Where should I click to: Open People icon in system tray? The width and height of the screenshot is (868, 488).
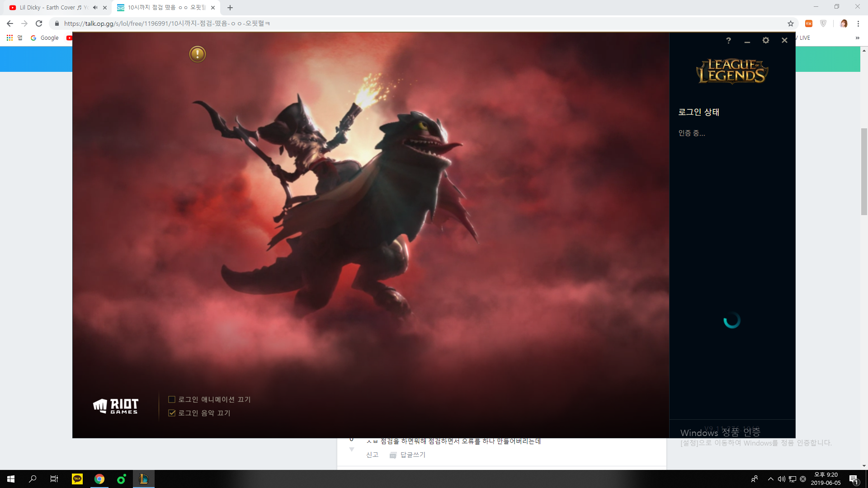tap(755, 479)
